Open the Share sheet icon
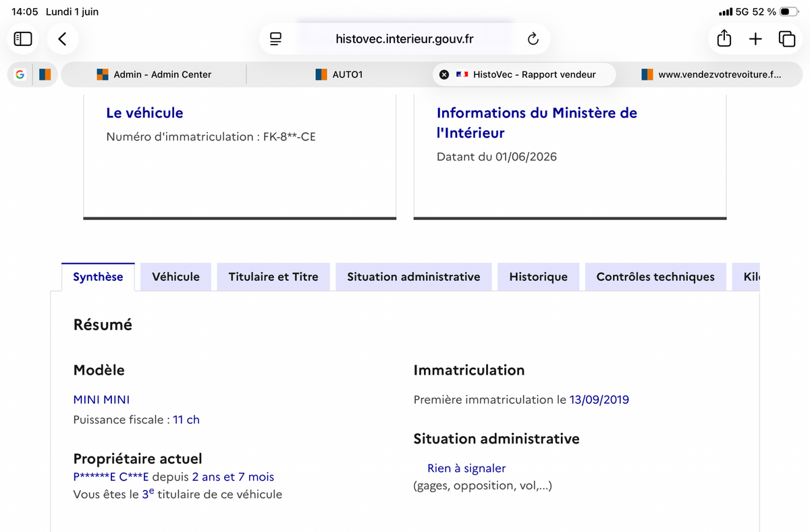The image size is (810, 532). tap(724, 38)
